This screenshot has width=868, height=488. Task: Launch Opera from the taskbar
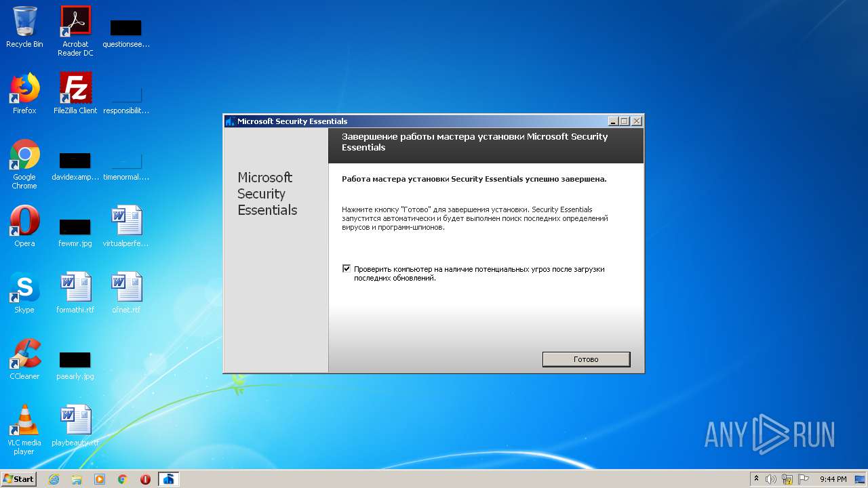click(x=145, y=479)
